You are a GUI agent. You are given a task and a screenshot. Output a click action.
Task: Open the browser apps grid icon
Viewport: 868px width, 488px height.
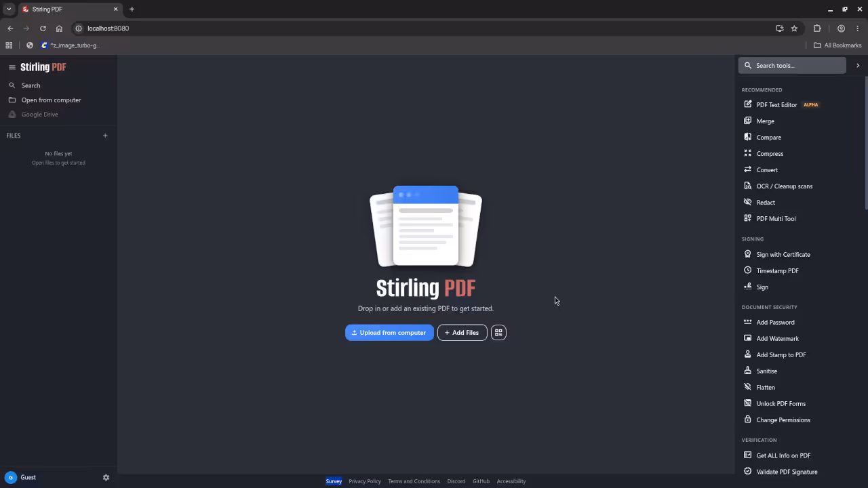[x=9, y=45]
